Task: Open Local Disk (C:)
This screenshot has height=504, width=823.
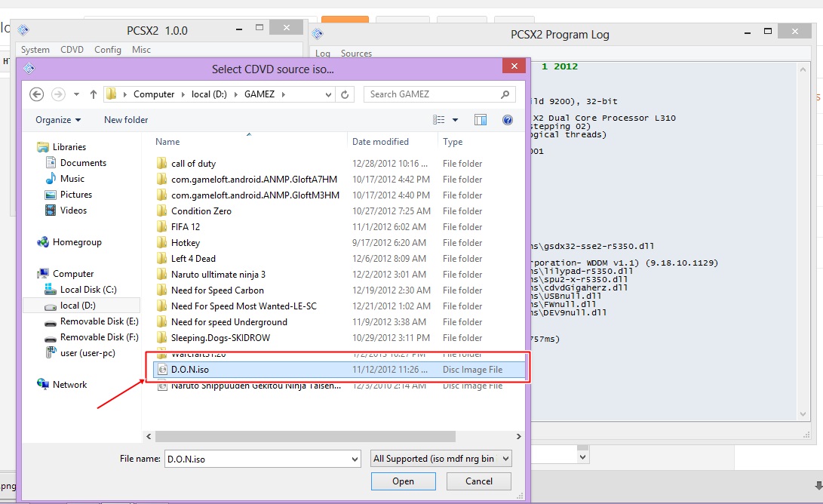Action: pos(81,289)
